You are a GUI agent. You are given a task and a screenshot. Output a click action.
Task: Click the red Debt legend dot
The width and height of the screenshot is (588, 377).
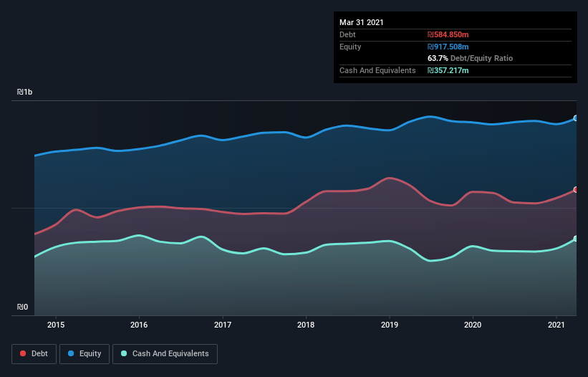click(x=23, y=353)
